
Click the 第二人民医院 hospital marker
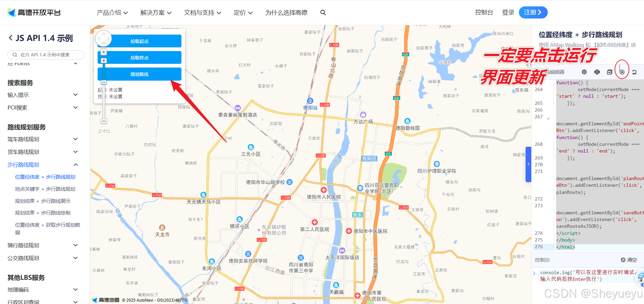click(x=315, y=222)
